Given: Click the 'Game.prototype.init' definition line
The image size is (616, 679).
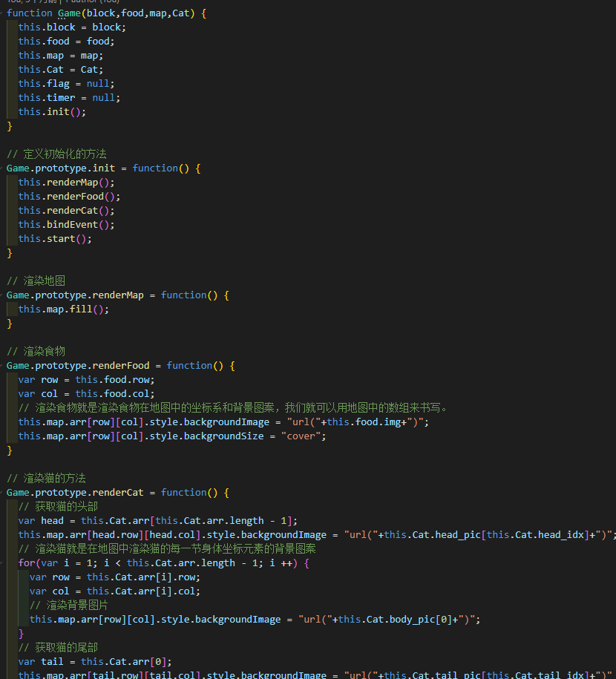Looking at the screenshot, I should (104, 168).
